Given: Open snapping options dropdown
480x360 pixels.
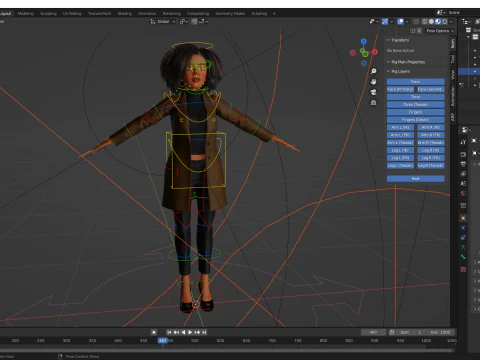Looking at the screenshot, I should 203,22.
